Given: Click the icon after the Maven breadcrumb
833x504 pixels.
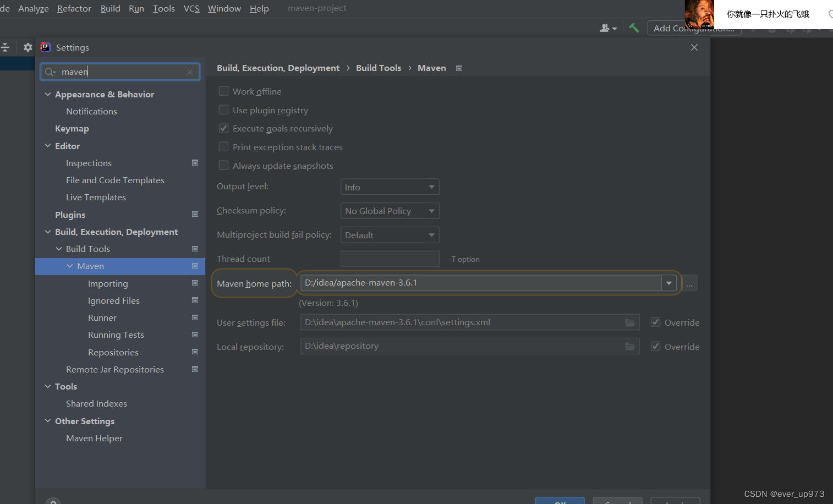Looking at the screenshot, I should (x=459, y=68).
